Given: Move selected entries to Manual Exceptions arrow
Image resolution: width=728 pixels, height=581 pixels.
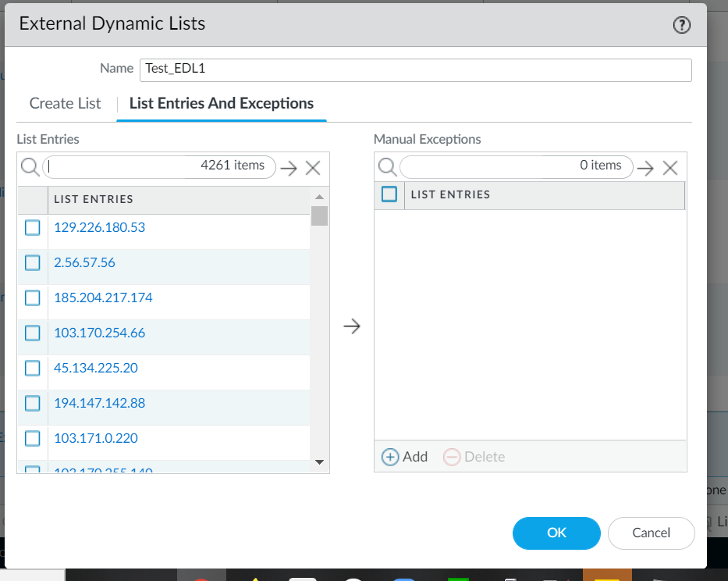Looking at the screenshot, I should (352, 326).
